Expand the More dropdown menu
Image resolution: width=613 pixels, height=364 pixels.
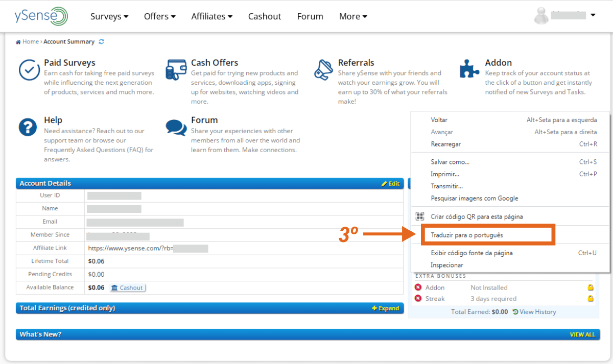[x=353, y=16]
